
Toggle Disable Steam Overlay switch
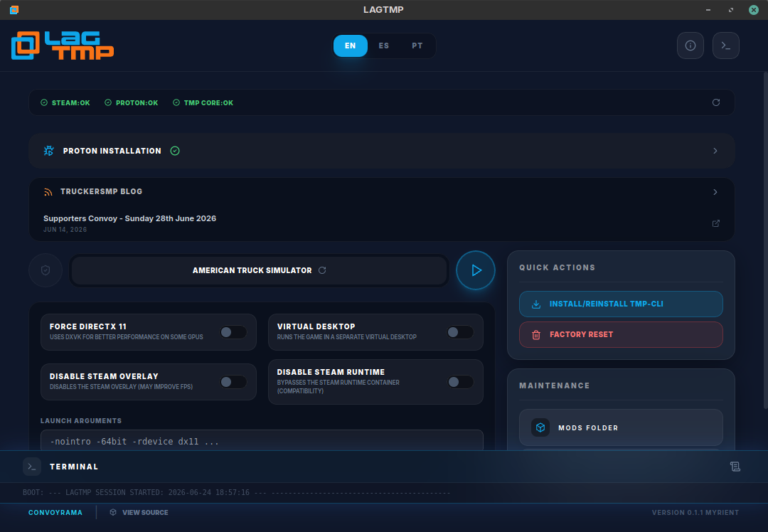tap(233, 382)
